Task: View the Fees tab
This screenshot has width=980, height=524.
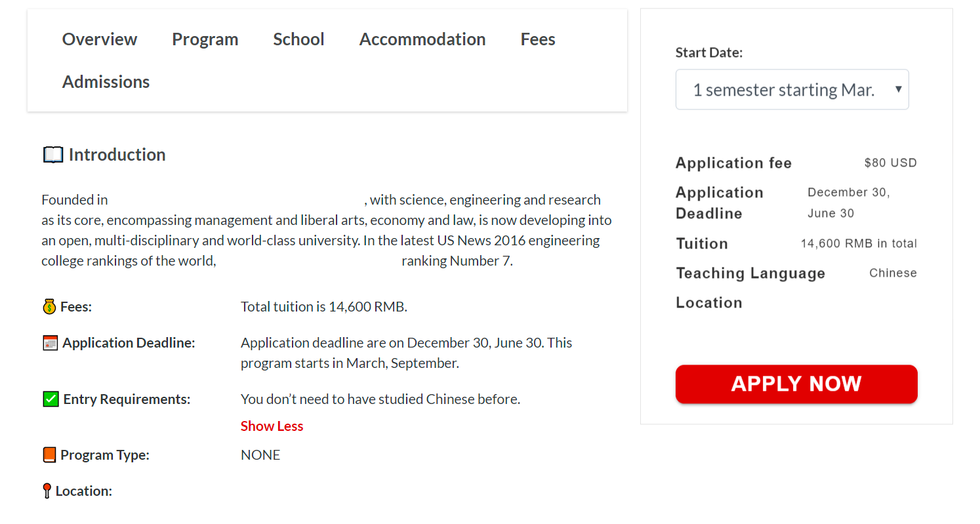Action: (538, 39)
